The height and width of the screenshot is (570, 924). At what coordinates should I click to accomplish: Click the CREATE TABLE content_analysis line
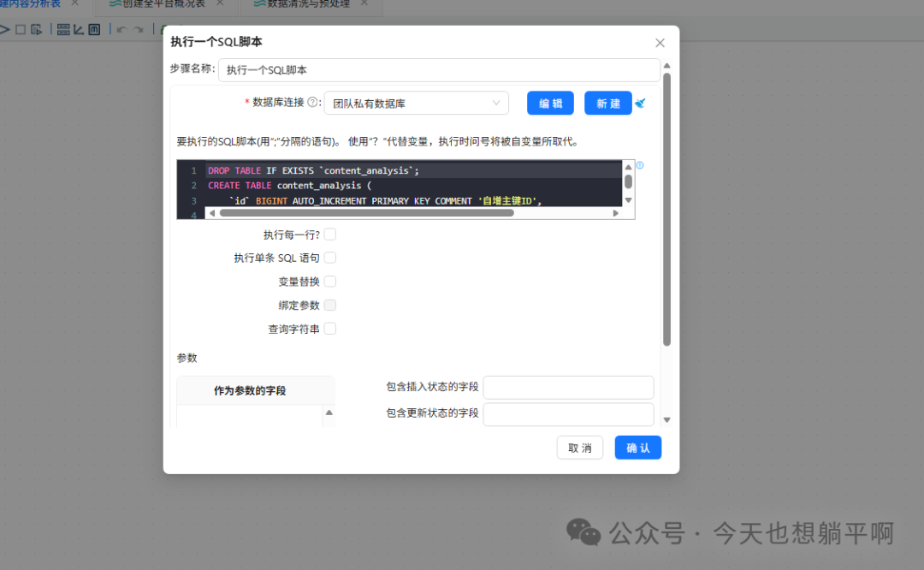(x=289, y=186)
